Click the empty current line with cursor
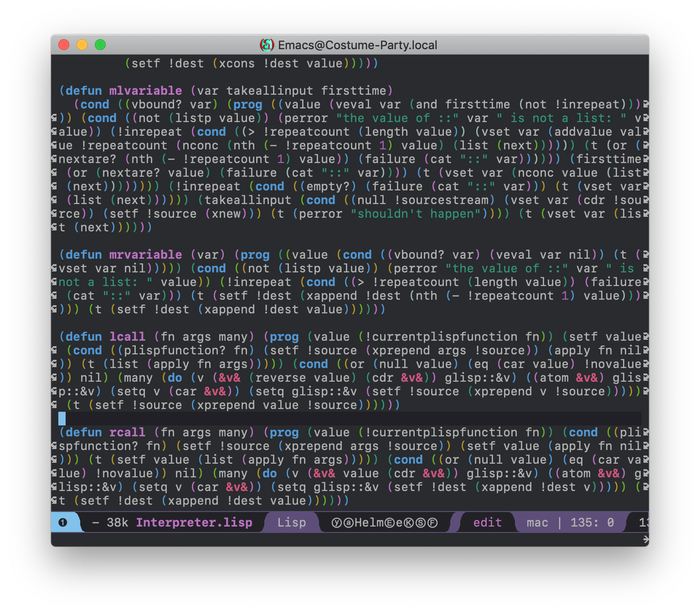Image resolution: width=700 pixels, height=614 pixels. tap(319, 419)
